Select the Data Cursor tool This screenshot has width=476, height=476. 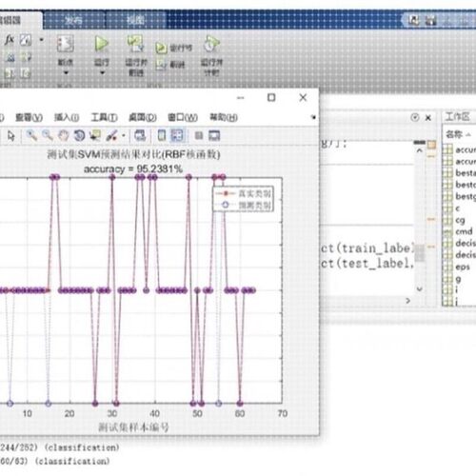point(95,136)
